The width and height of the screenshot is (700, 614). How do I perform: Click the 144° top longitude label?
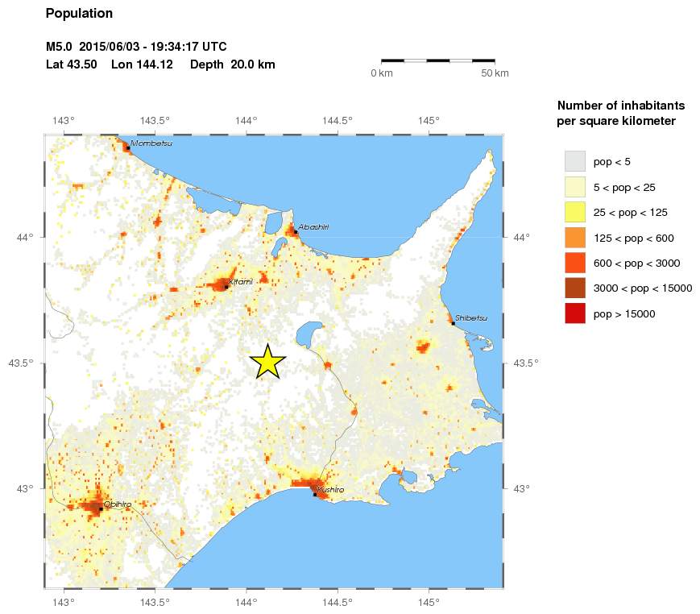(246, 121)
